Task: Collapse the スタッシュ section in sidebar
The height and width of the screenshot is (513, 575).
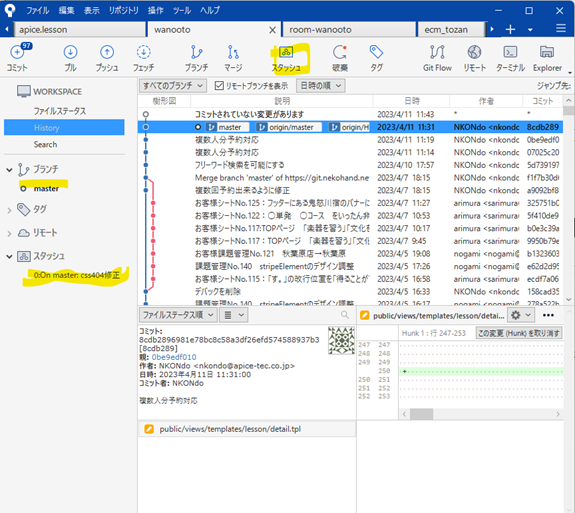Action: [x=9, y=256]
